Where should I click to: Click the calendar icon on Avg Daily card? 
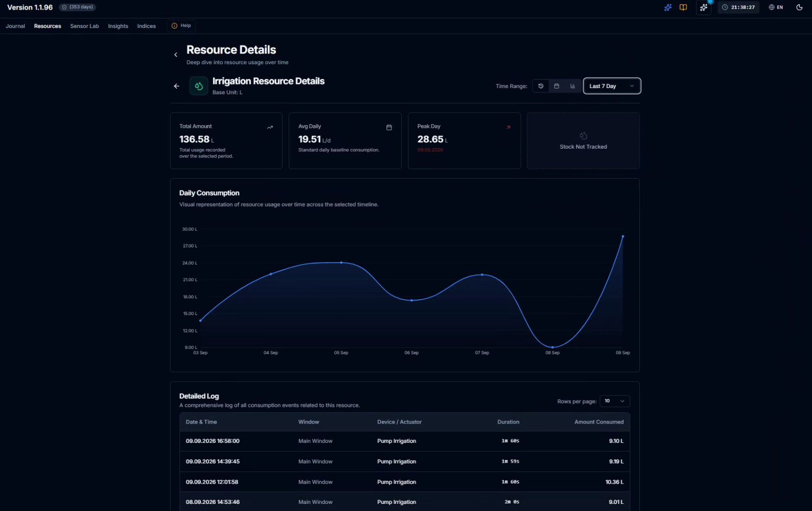tap(389, 127)
